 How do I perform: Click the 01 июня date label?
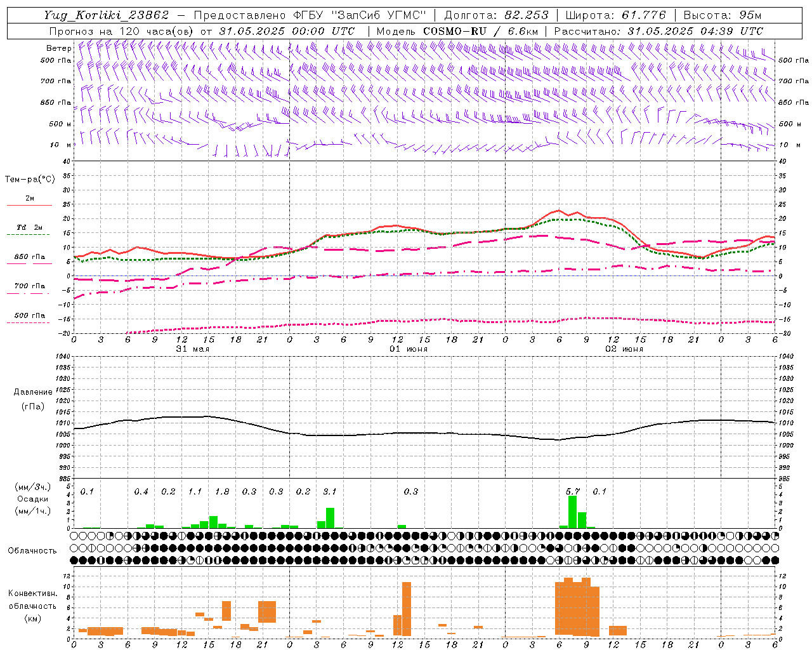tap(409, 348)
